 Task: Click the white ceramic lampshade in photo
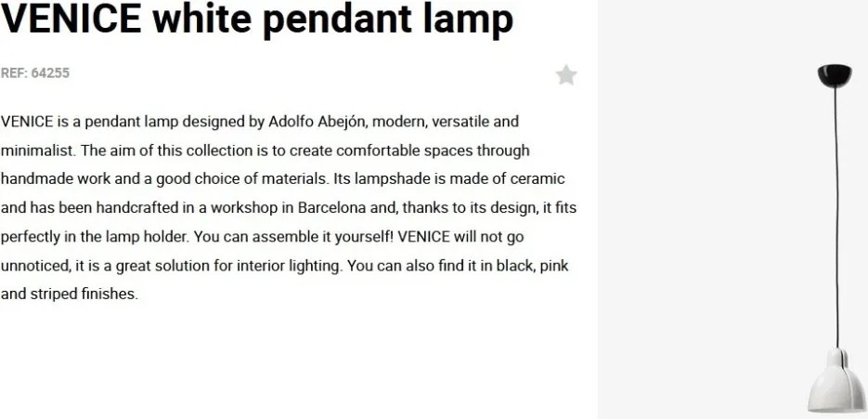coord(836,383)
